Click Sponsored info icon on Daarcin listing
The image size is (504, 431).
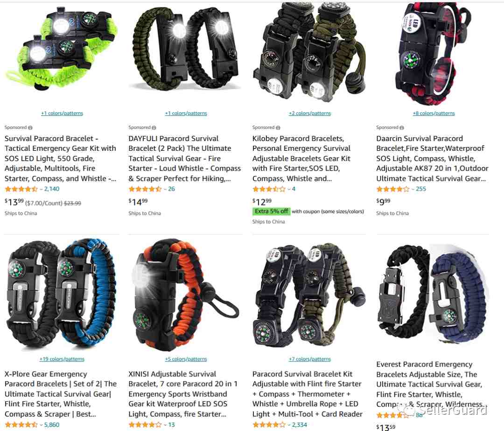(x=402, y=127)
